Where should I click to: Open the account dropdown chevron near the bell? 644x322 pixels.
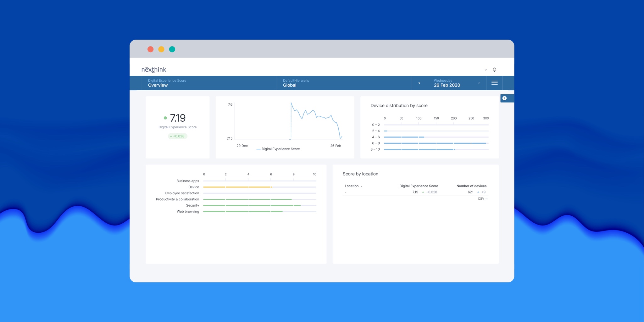(485, 70)
